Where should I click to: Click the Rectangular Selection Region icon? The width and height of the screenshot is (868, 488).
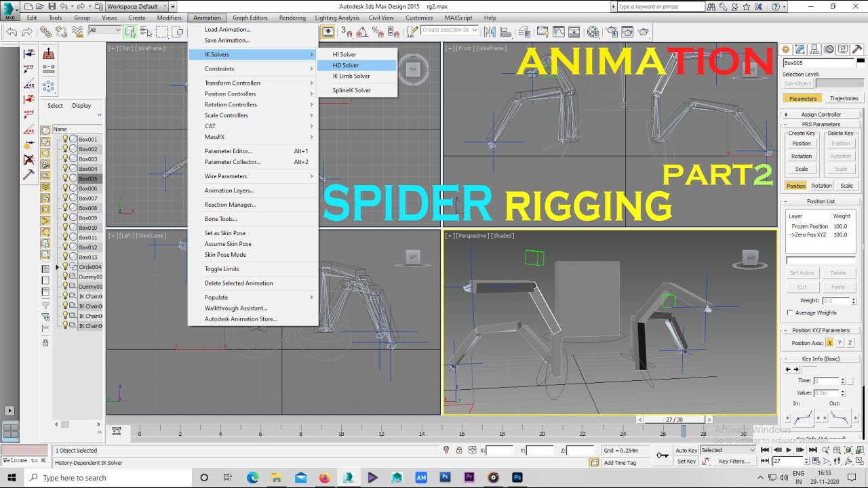(161, 31)
